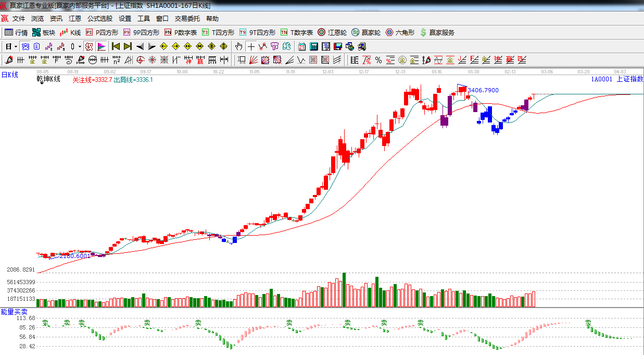This screenshot has height=355, width=644.
Task: Open the calculator tool icon
Action: pyautogui.click(x=313, y=46)
